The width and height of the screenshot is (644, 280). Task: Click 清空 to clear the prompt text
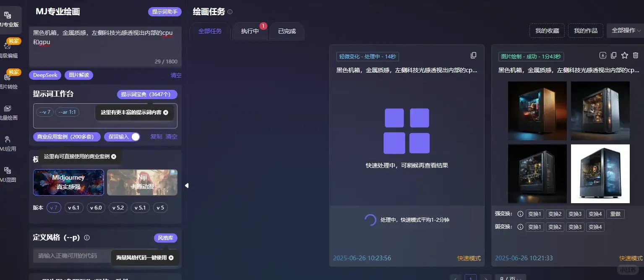tap(175, 75)
